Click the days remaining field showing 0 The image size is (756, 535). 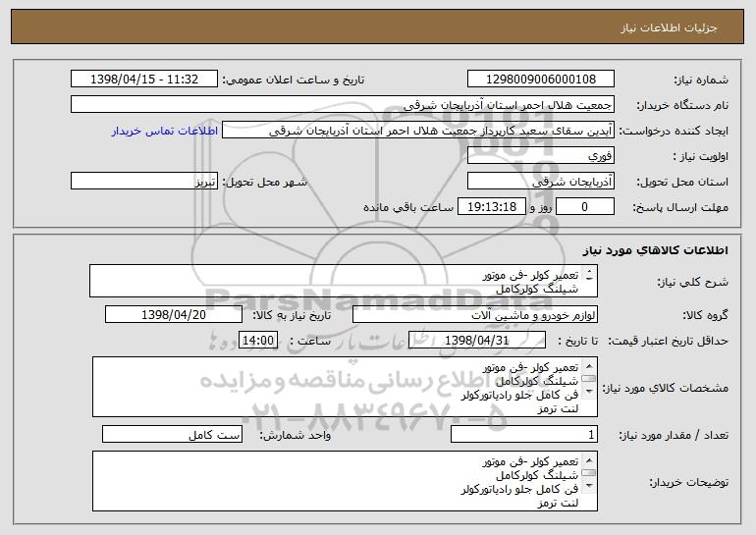(x=585, y=207)
